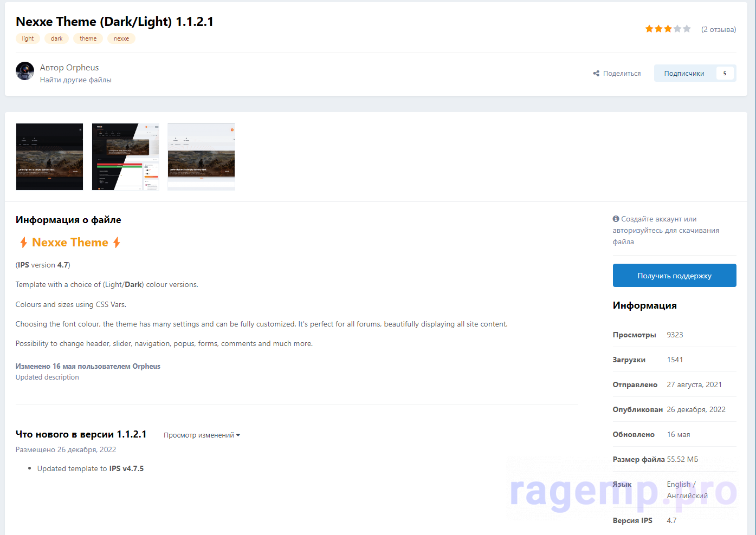This screenshot has height=535, width=756.
Task: Select the 'theme' tag
Action: click(88, 39)
